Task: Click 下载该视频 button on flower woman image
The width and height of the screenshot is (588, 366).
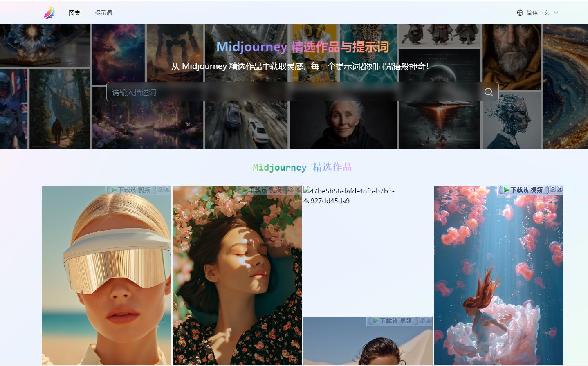Action: [x=262, y=190]
